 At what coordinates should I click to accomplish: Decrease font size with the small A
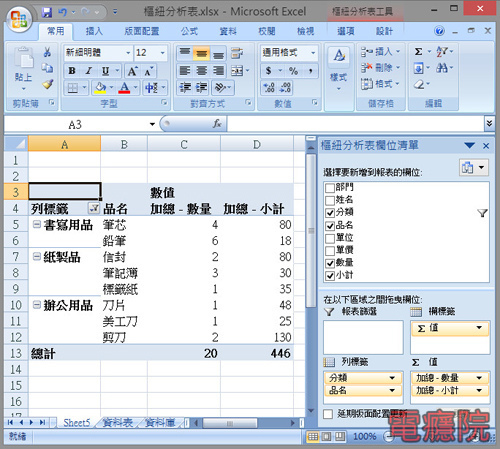pos(148,71)
